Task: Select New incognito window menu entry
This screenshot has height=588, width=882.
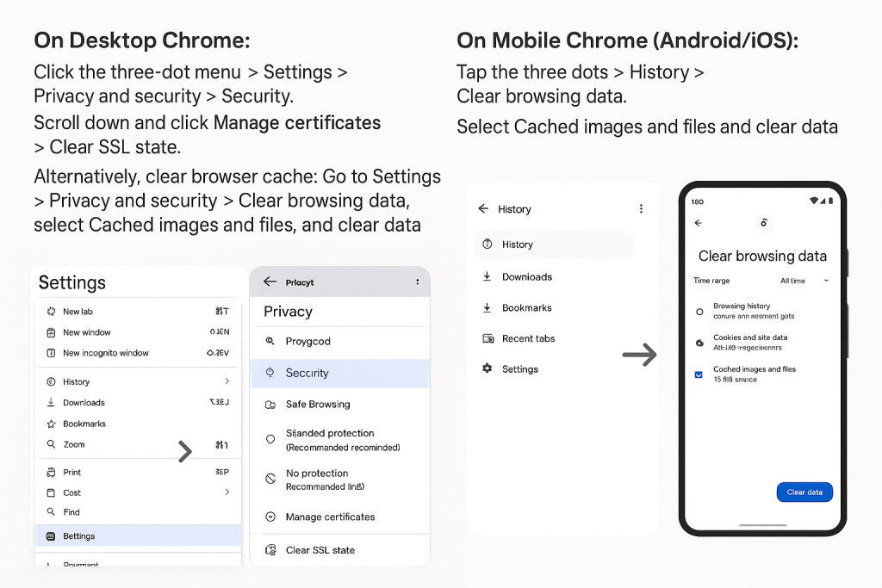Action: coord(138,353)
